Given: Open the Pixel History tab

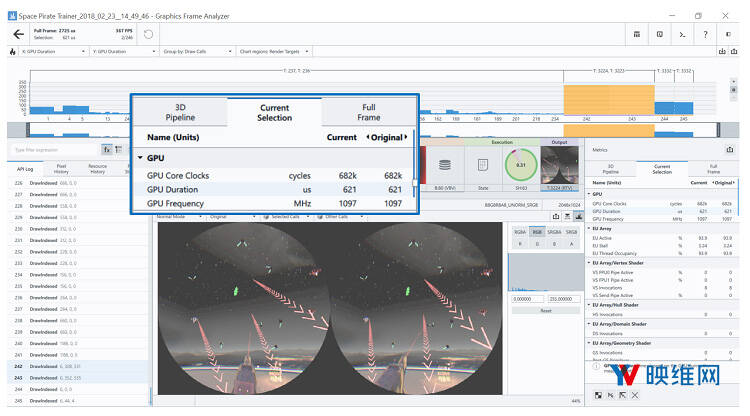Looking at the screenshot, I should pos(61,169).
